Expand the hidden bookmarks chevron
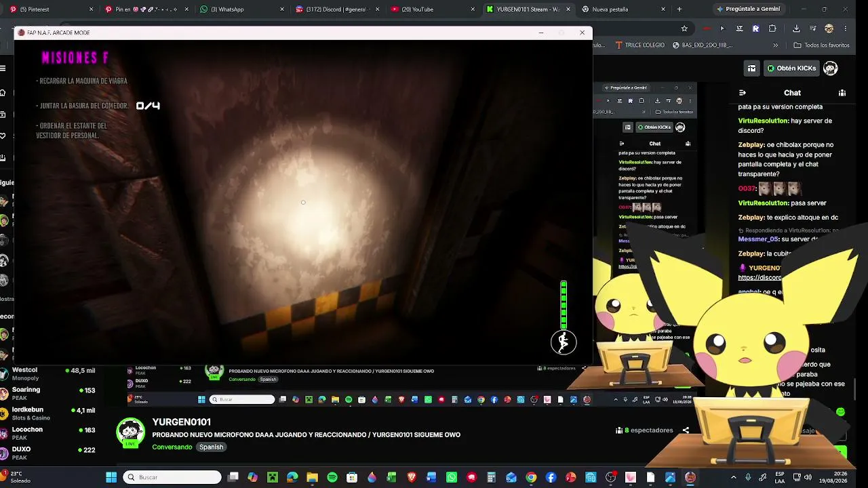Image resolution: width=868 pixels, height=488 pixels. 776,45
